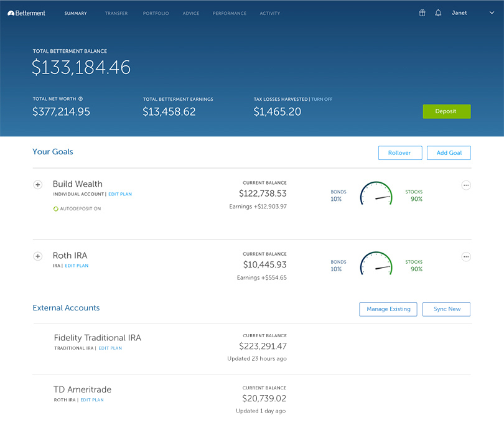
Task: Click the green Autodeposit status icon
Action: pyautogui.click(x=55, y=209)
